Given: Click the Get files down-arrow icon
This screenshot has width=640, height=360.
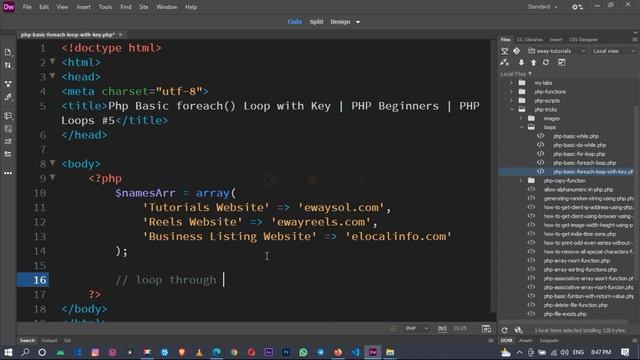Looking at the screenshot, I should [521, 62].
